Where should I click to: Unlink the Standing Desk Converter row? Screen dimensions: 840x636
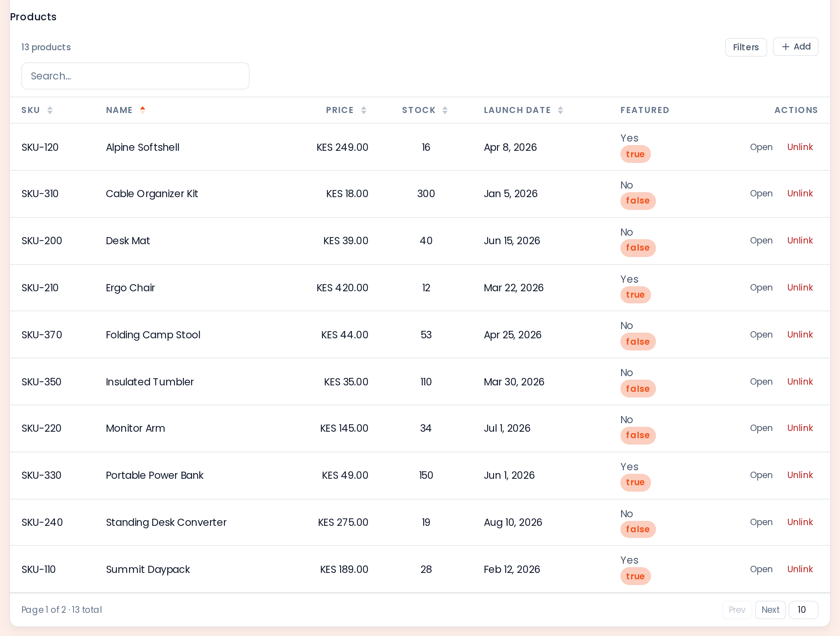[x=800, y=522]
